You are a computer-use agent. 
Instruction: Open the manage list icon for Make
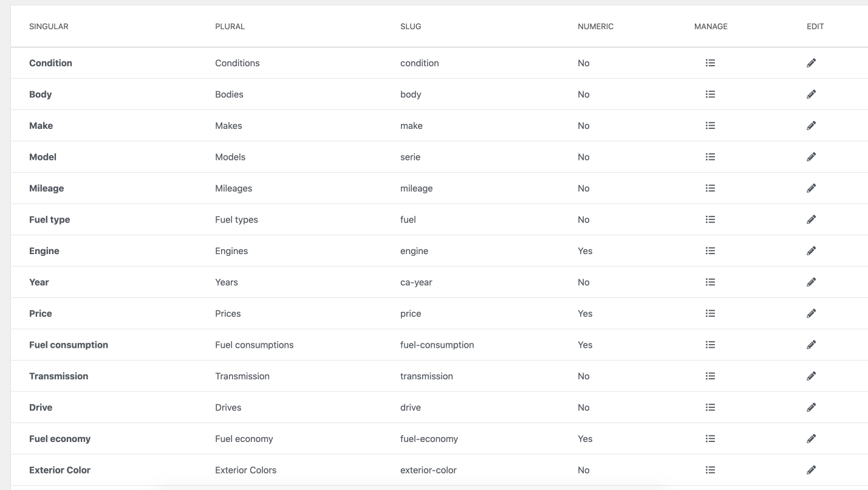pos(710,125)
